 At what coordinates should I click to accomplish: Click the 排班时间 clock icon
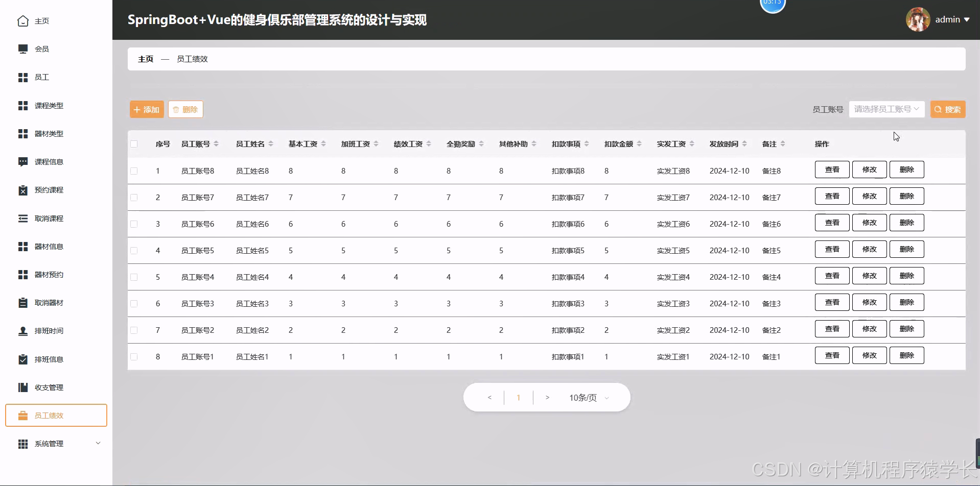[22, 331]
